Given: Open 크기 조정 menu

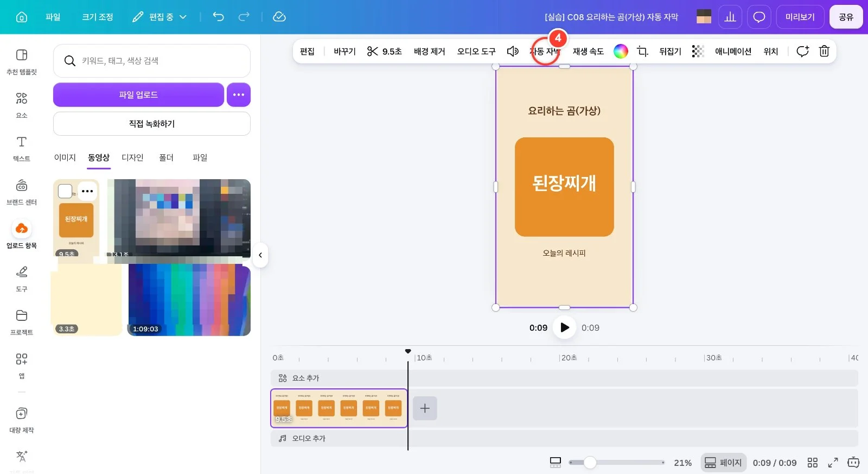Looking at the screenshot, I should (x=97, y=17).
